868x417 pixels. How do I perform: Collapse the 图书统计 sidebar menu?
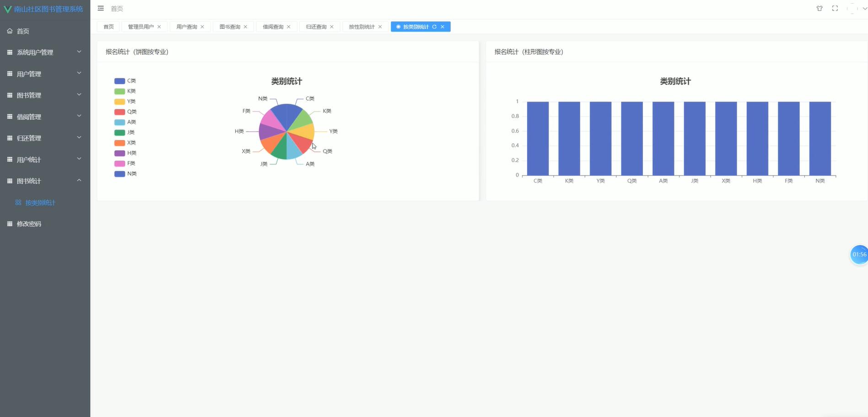coord(44,181)
